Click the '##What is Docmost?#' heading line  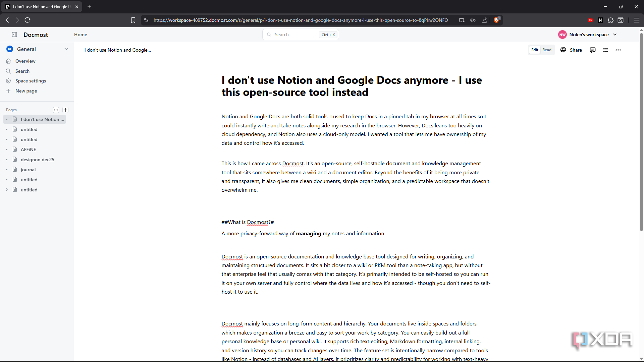[248, 222]
